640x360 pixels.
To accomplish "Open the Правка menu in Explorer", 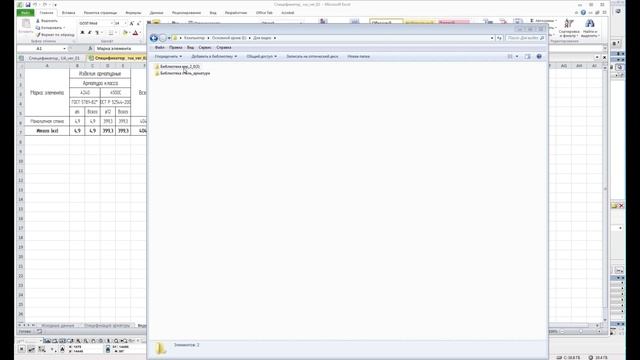I will coord(176,47).
